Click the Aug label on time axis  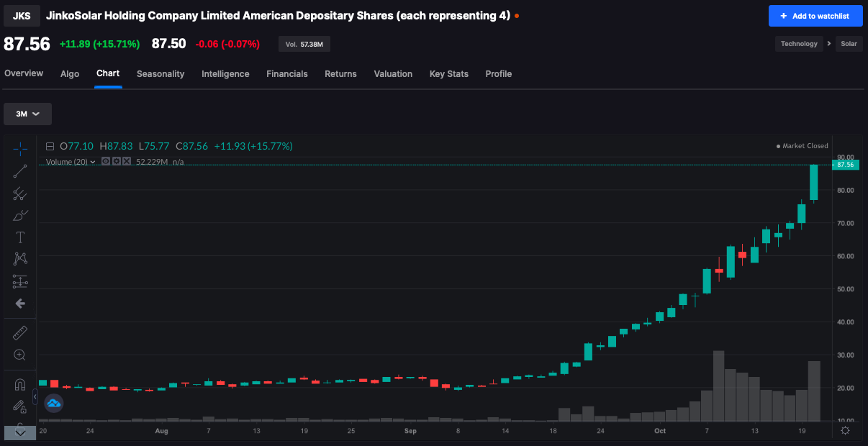161,431
